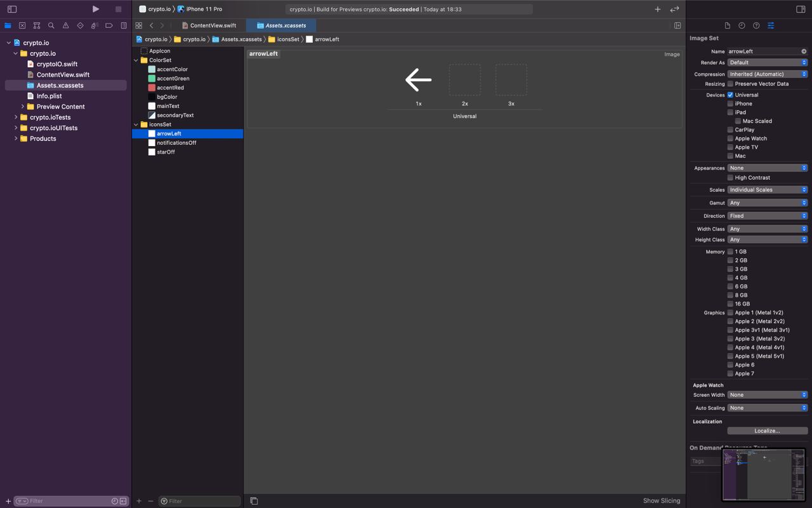
Task: Click the code review arrows icon
Action: [674, 9]
